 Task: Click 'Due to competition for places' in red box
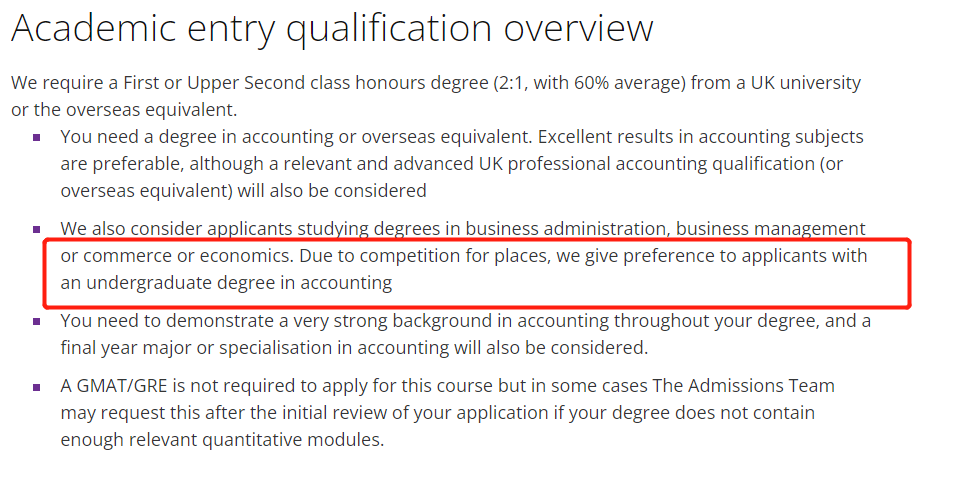423,256
